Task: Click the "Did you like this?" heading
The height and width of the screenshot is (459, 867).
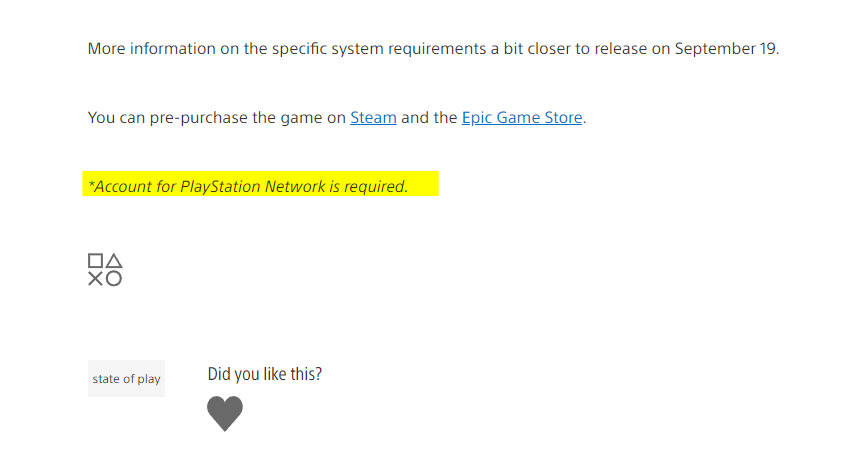Action: click(x=264, y=374)
